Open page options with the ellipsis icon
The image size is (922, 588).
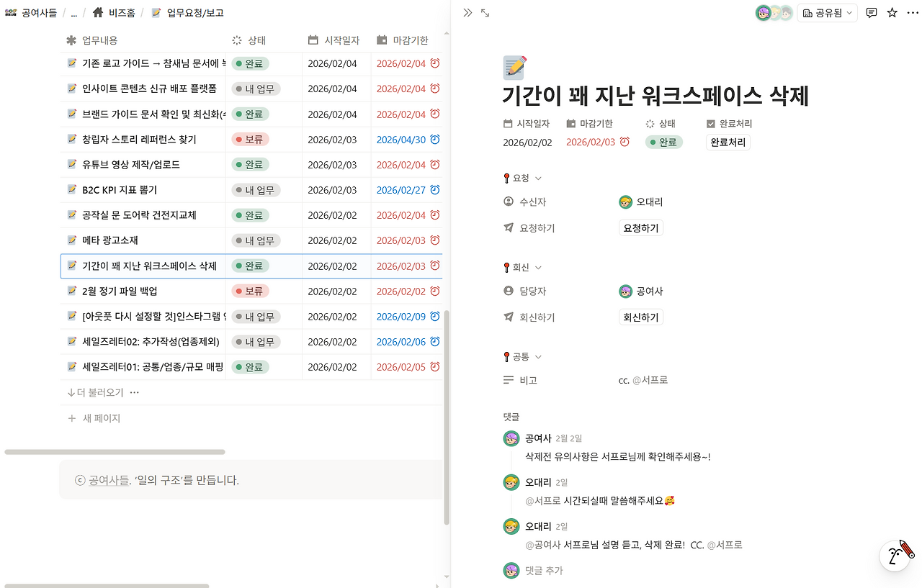click(912, 13)
